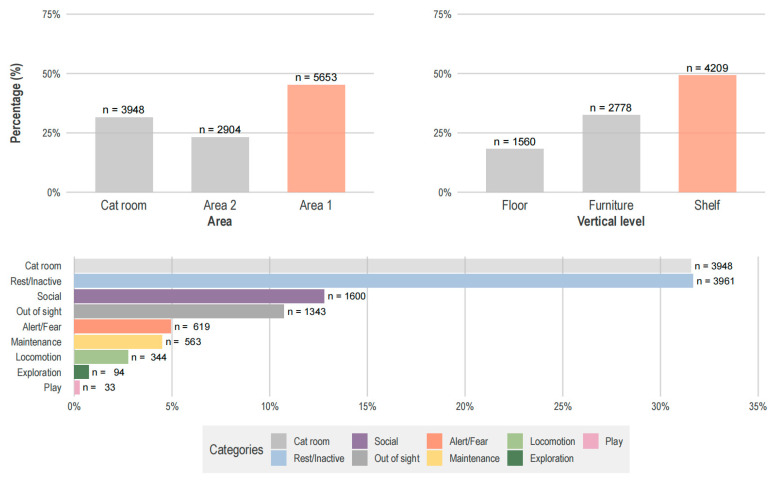Click the Percentage (%) axis title
Viewport: 780px width, 482px height.
tap(16, 103)
